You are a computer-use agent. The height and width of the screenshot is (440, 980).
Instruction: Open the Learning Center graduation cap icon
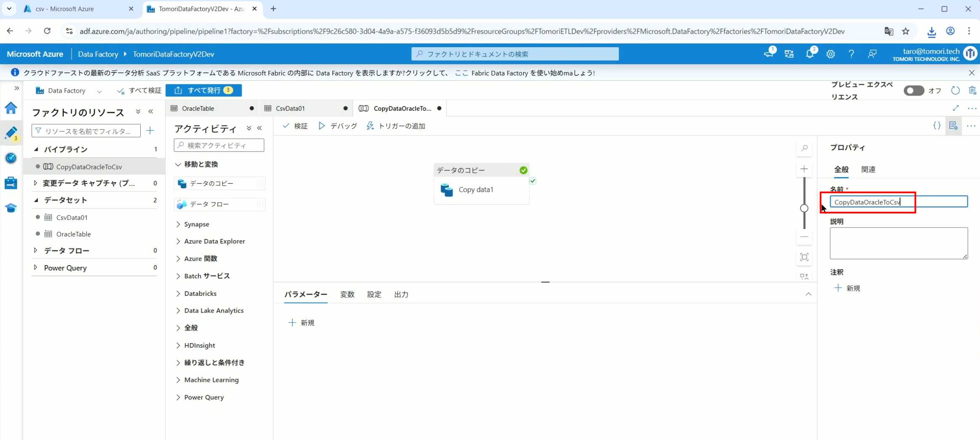tap(11, 208)
